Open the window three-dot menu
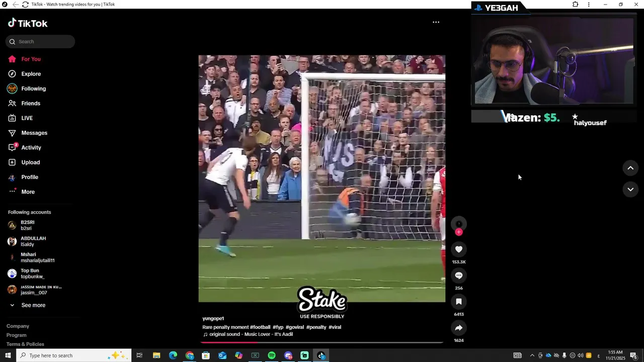644x362 pixels. pos(589,5)
